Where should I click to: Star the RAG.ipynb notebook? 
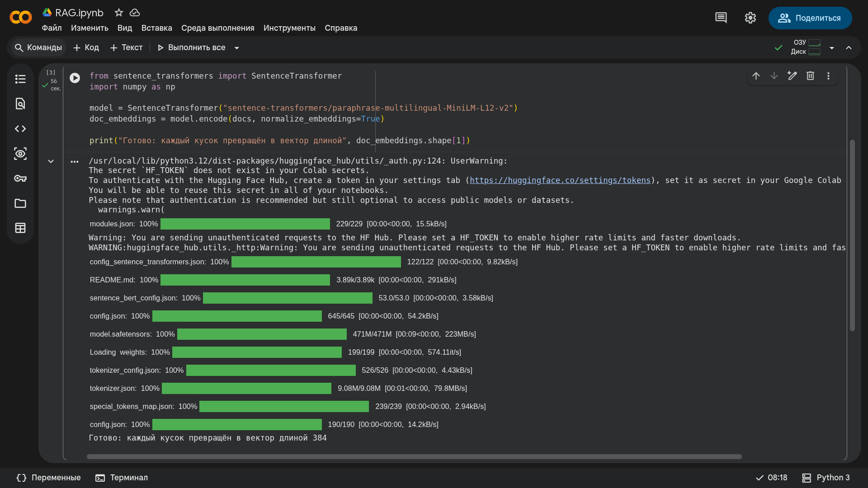click(x=119, y=13)
